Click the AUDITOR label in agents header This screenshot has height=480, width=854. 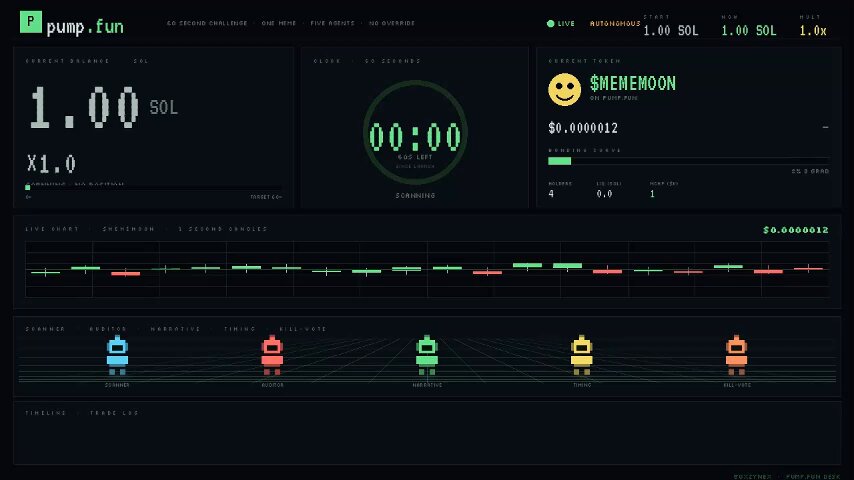[x=108, y=329]
